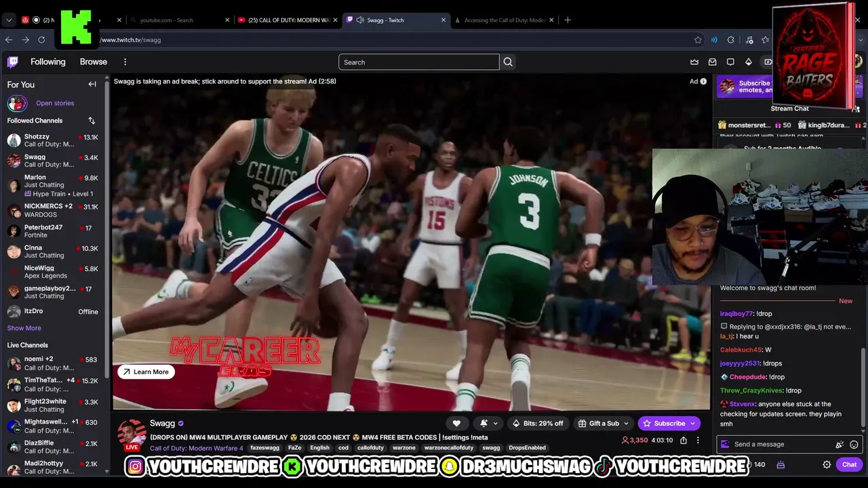Select the cod tag
Image resolution: width=868 pixels, height=488 pixels.
point(343,448)
